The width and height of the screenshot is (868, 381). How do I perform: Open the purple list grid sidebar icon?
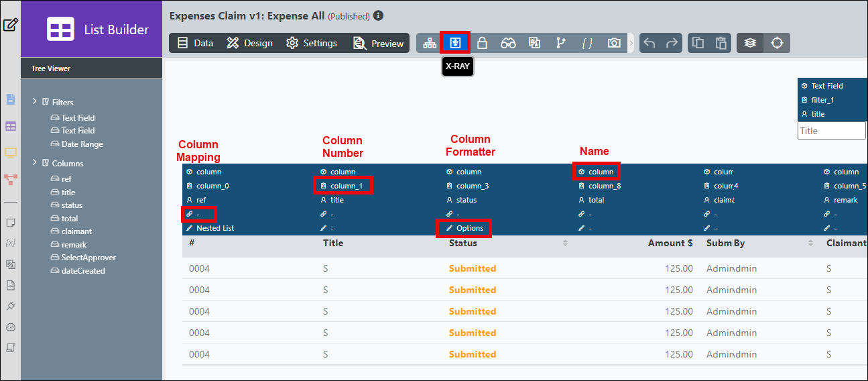(10, 126)
